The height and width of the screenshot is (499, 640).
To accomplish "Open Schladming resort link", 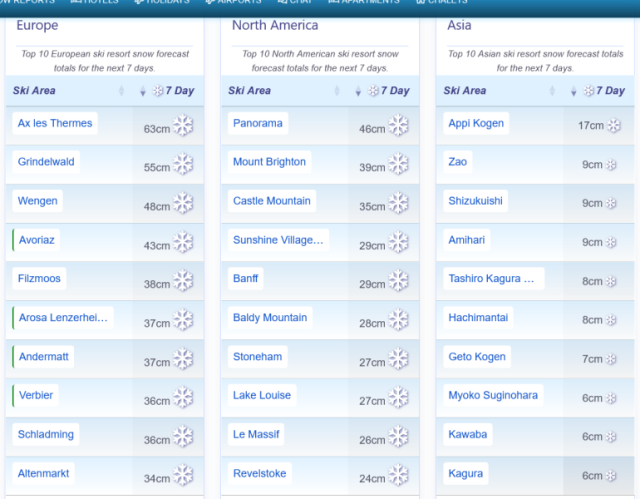I will pyautogui.click(x=46, y=435).
